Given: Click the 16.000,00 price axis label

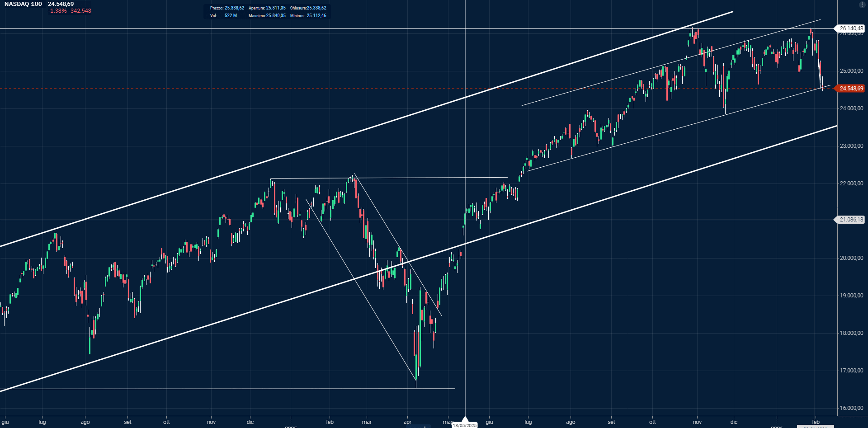Looking at the screenshot, I should 851,408.
